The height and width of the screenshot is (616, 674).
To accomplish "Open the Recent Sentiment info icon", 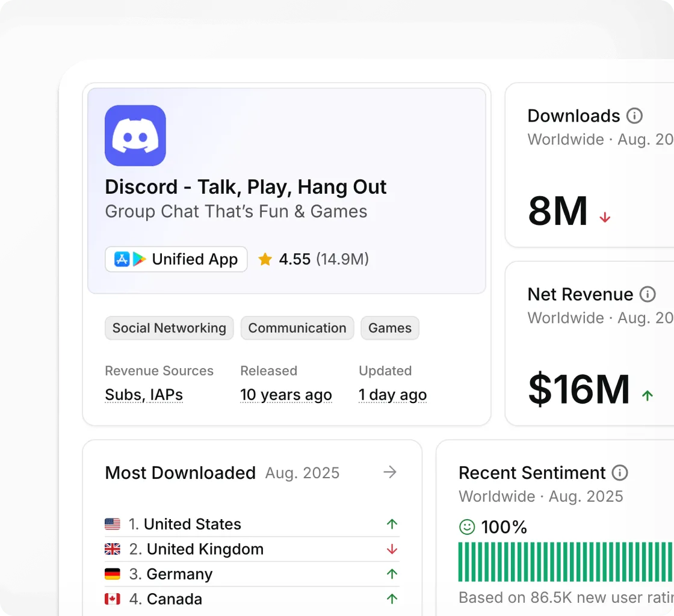I will coord(620,472).
